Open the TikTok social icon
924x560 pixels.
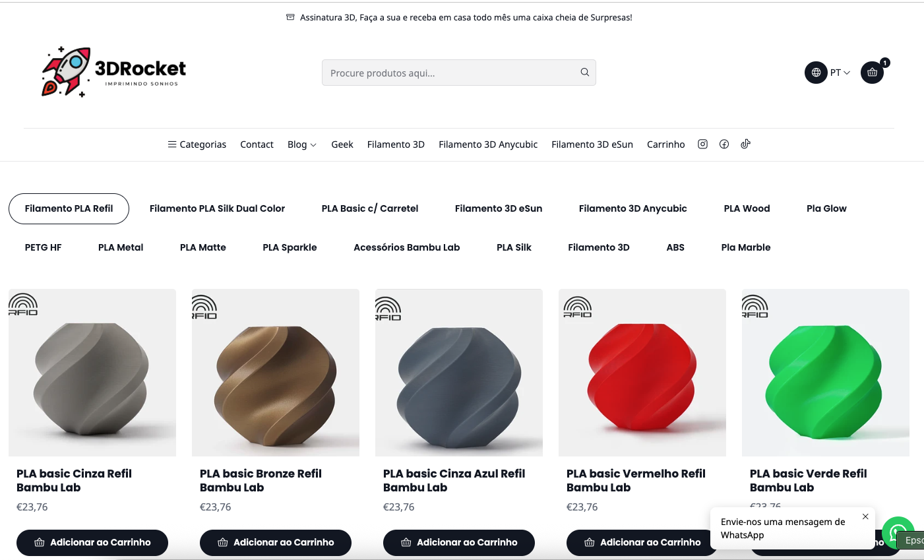(745, 144)
